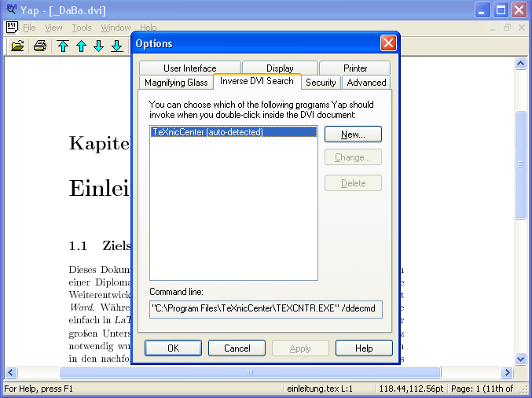The image size is (532, 398).
Task: Open the Help menu
Action: [x=149, y=28]
